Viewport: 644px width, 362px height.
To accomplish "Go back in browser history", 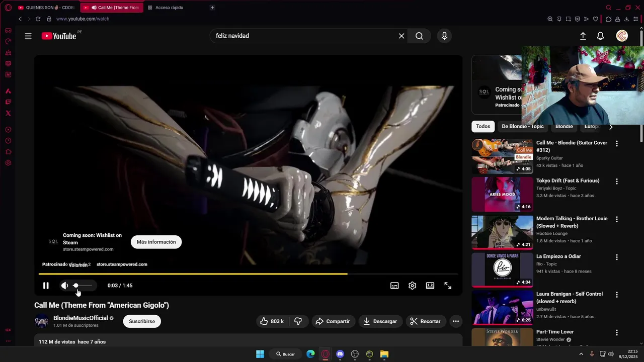I will (20, 19).
